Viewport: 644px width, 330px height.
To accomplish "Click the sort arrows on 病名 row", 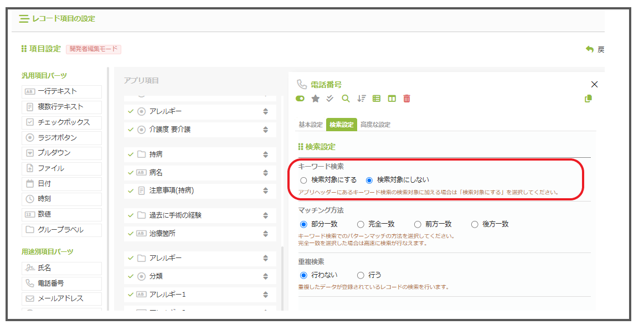I will tap(266, 172).
